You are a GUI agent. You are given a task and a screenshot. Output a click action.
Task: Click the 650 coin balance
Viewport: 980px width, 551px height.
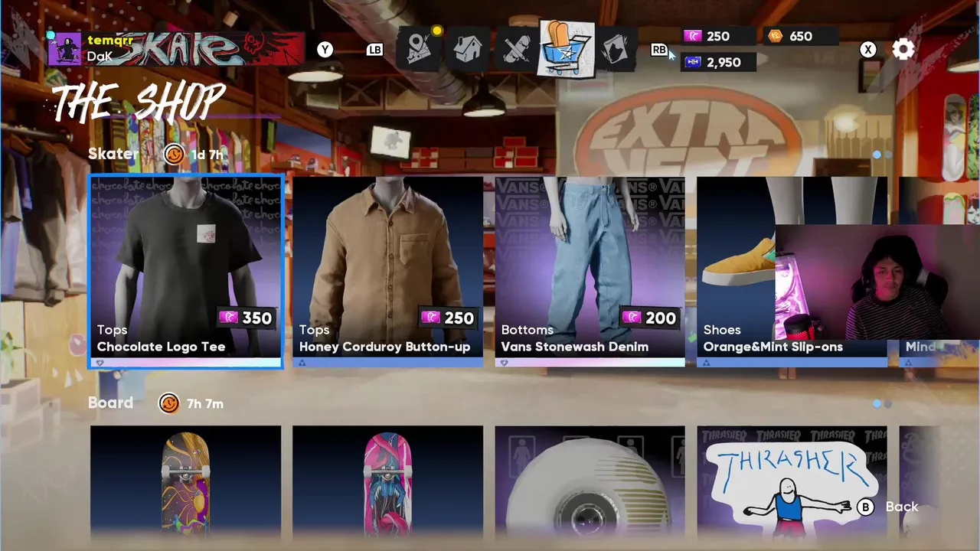point(801,36)
